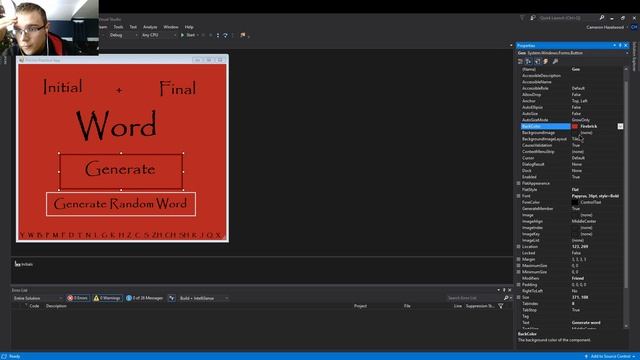Click the refresh icon in main toolbar
Screen dimensions: 640x360
click(x=225, y=36)
